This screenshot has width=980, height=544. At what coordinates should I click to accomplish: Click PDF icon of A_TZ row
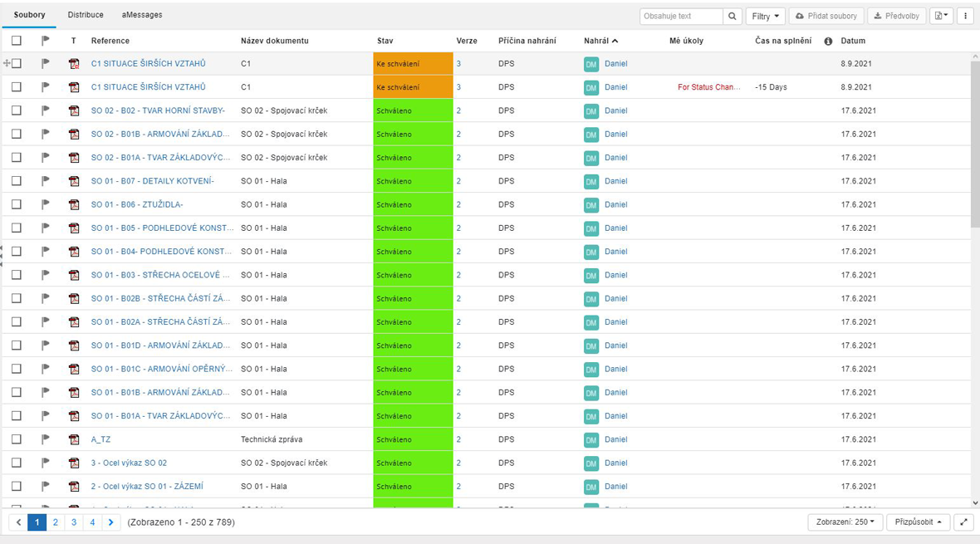tap(74, 439)
